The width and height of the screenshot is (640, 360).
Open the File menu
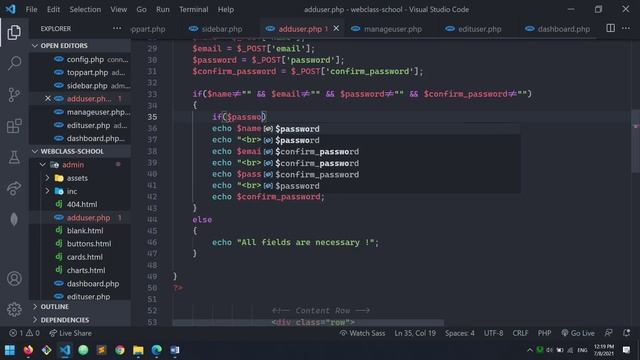tap(31, 9)
